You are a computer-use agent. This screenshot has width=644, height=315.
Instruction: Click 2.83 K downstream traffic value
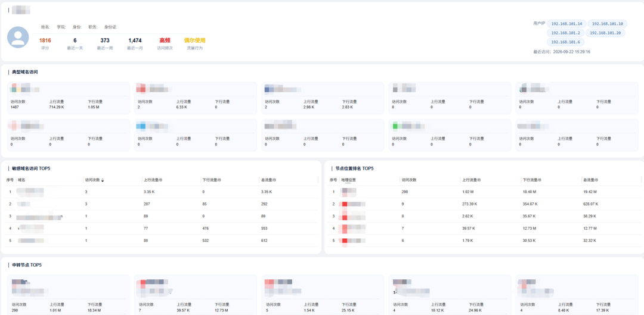tap(348, 107)
